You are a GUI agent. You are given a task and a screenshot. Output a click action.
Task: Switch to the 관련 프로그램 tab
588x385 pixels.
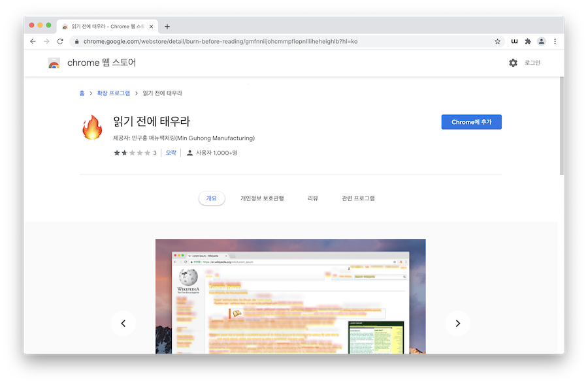[x=358, y=198]
